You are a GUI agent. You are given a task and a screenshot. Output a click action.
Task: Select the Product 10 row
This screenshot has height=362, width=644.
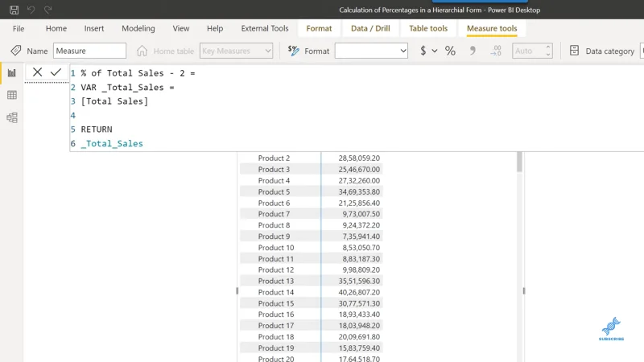pos(311,248)
